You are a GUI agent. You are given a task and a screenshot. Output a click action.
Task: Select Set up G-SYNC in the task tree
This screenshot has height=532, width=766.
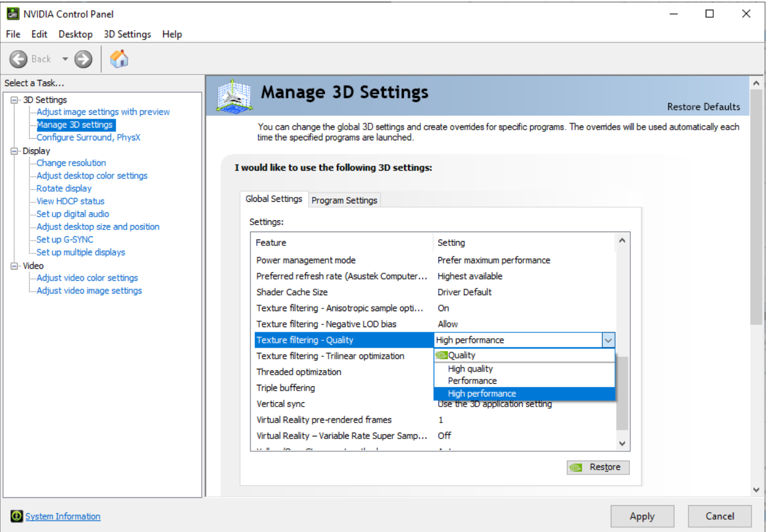65,240
